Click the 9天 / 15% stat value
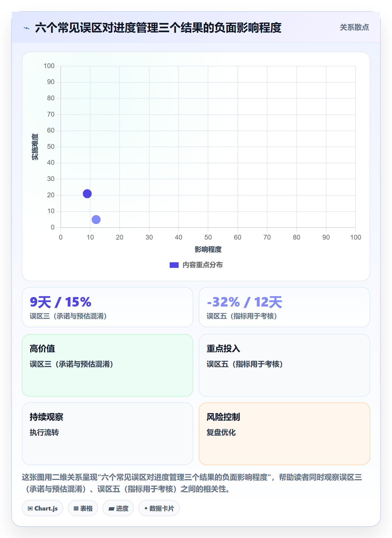The width and height of the screenshot is (392, 538). tap(60, 302)
